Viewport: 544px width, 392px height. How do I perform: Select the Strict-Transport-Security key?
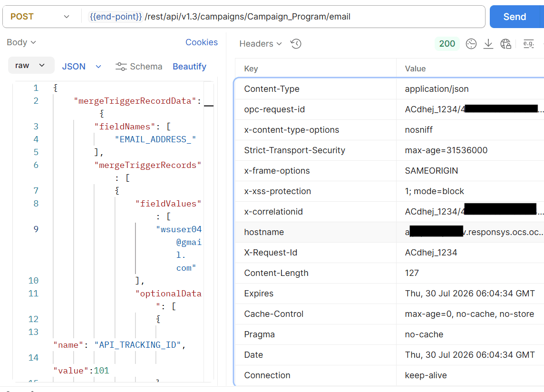pyautogui.click(x=294, y=150)
